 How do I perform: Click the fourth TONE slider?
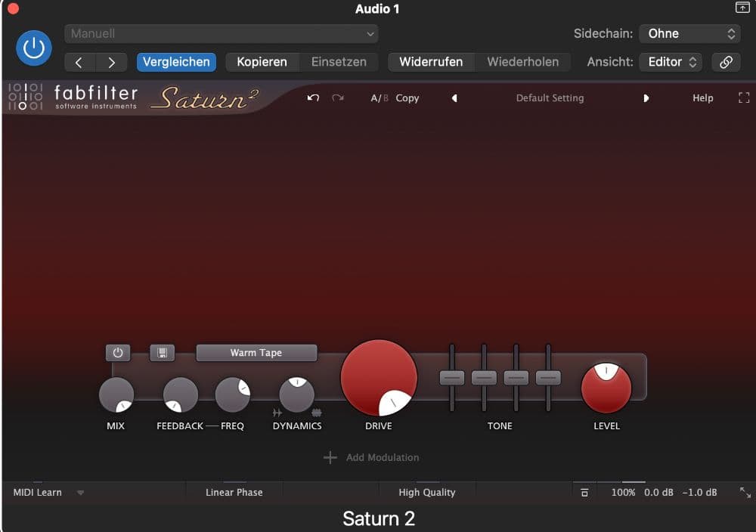point(548,378)
